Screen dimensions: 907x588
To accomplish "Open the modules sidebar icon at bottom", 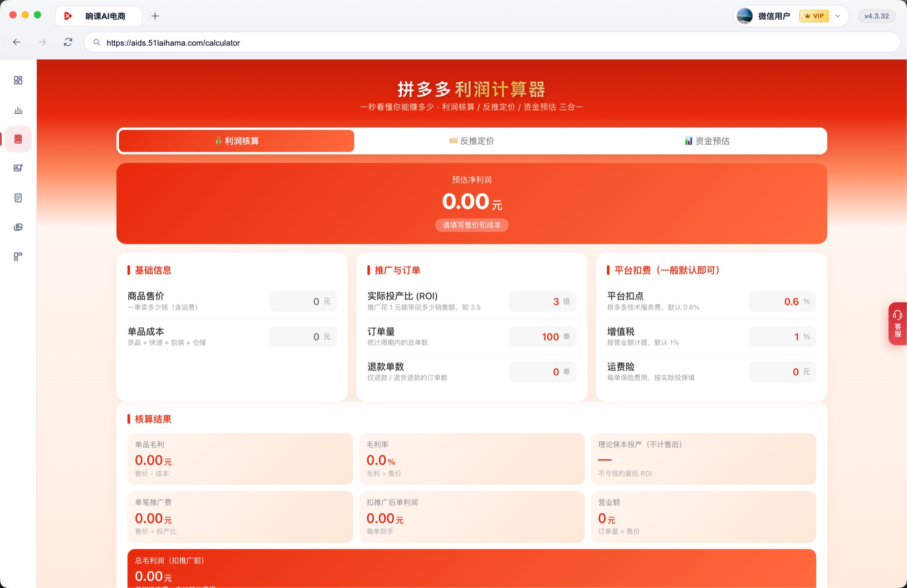I will 18,257.
